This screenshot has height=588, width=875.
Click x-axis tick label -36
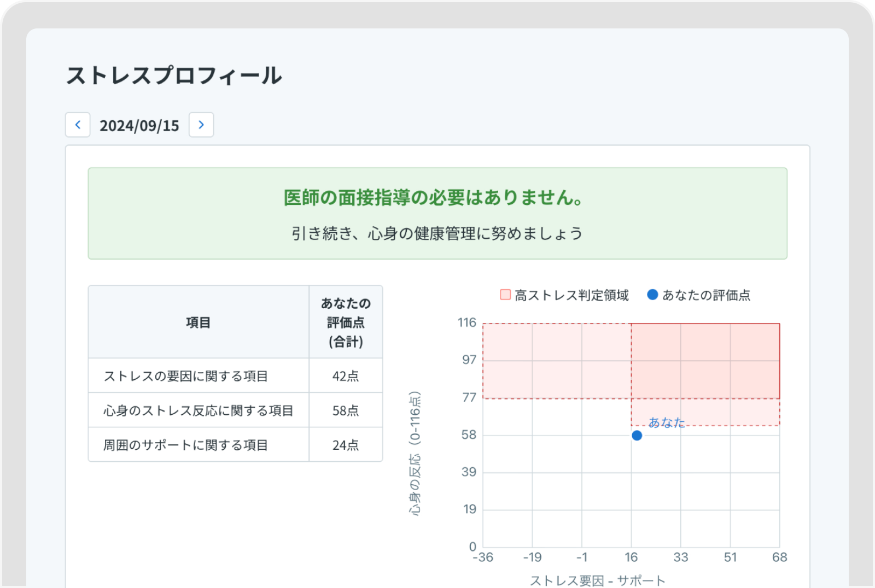(483, 557)
